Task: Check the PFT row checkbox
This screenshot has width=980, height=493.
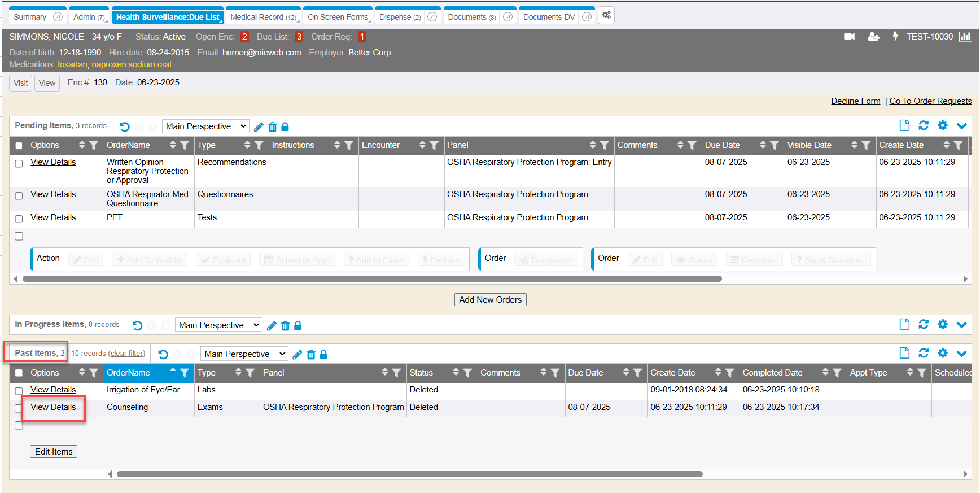Action: point(19,219)
